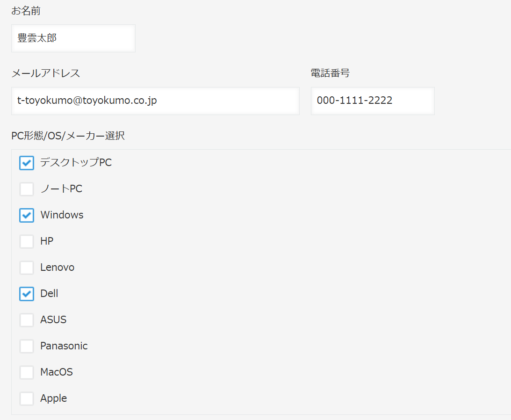Untick the Dell checkbox

pos(26,294)
